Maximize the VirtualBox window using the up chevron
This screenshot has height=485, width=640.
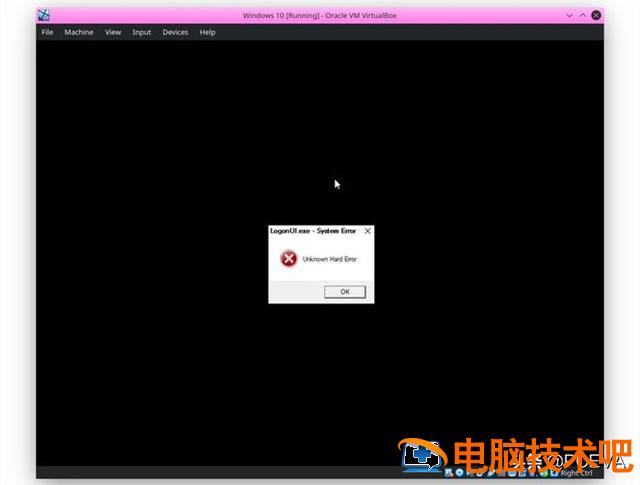coord(583,16)
